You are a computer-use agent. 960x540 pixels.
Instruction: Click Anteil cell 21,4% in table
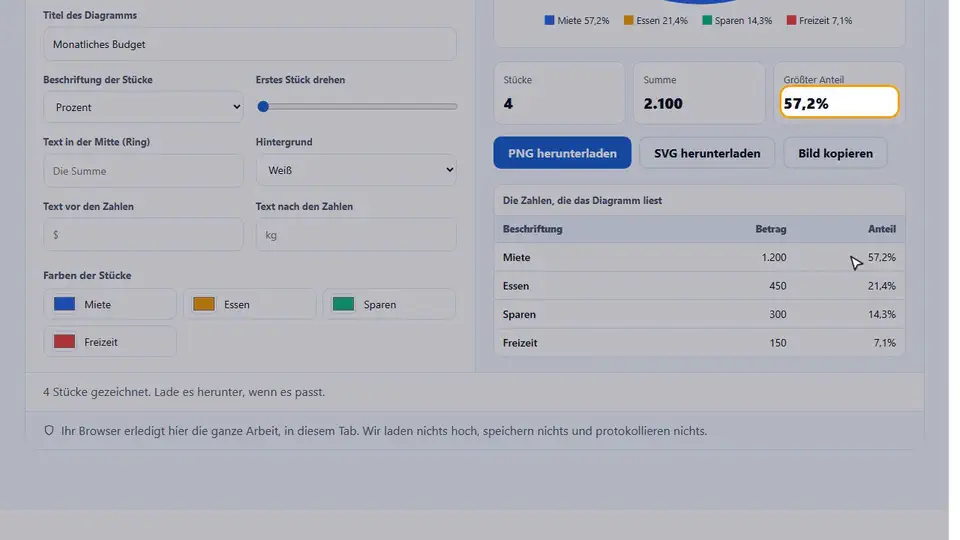click(x=882, y=286)
